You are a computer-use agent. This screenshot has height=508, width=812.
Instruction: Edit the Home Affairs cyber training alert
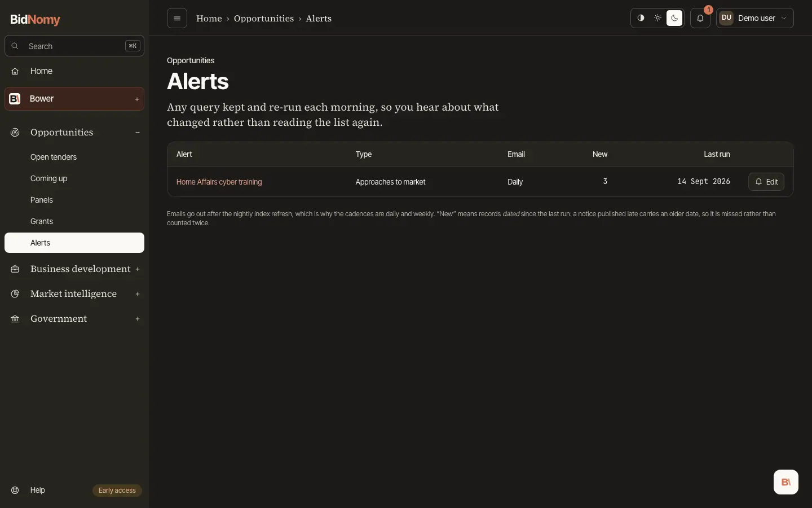click(766, 182)
